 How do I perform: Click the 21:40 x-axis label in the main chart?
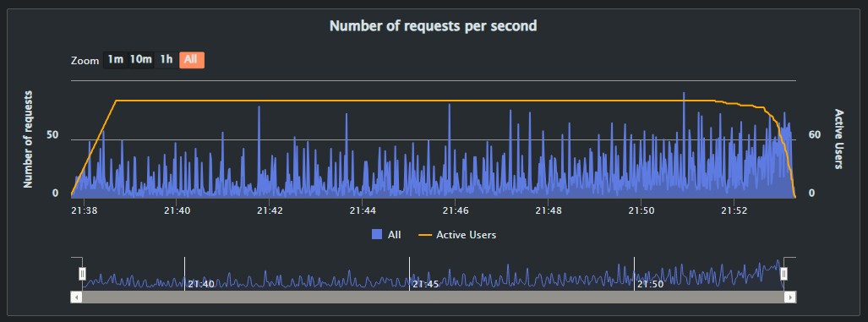tap(177, 210)
